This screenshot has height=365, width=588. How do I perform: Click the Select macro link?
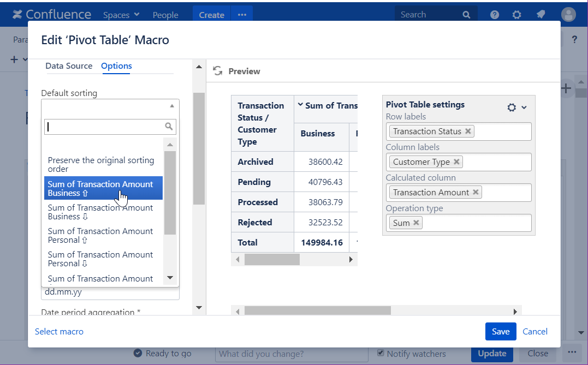coord(59,331)
